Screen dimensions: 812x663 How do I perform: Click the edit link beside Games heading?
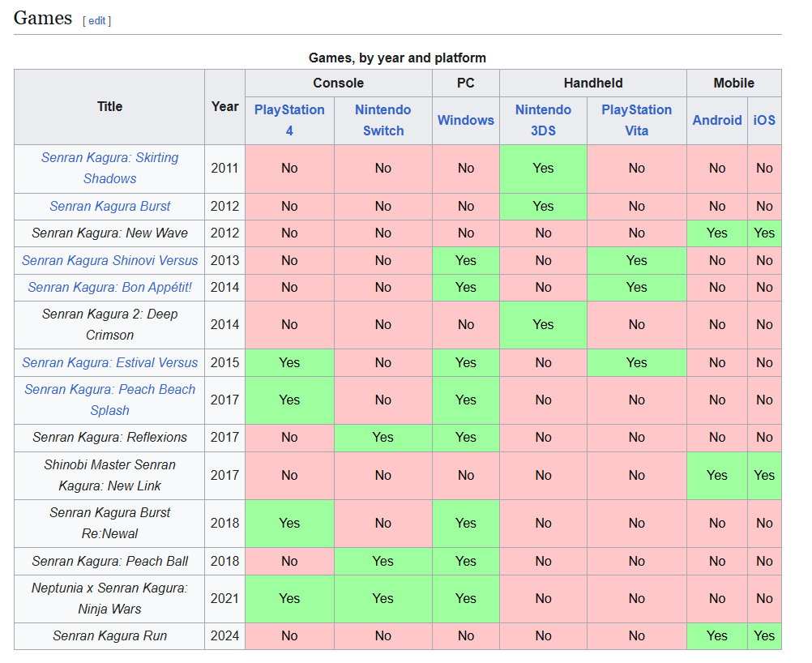click(96, 21)
